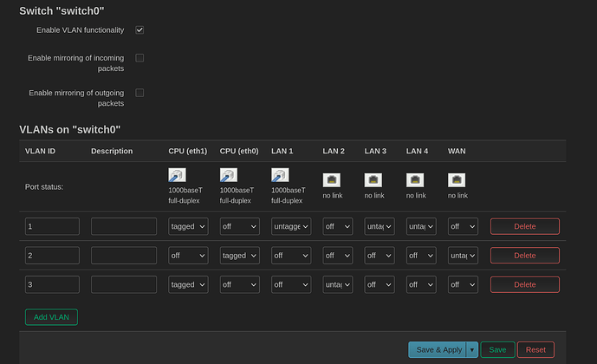
Task: Open VLAN 2 LAN 2 dropdown
Action: [x=338, y=256]
